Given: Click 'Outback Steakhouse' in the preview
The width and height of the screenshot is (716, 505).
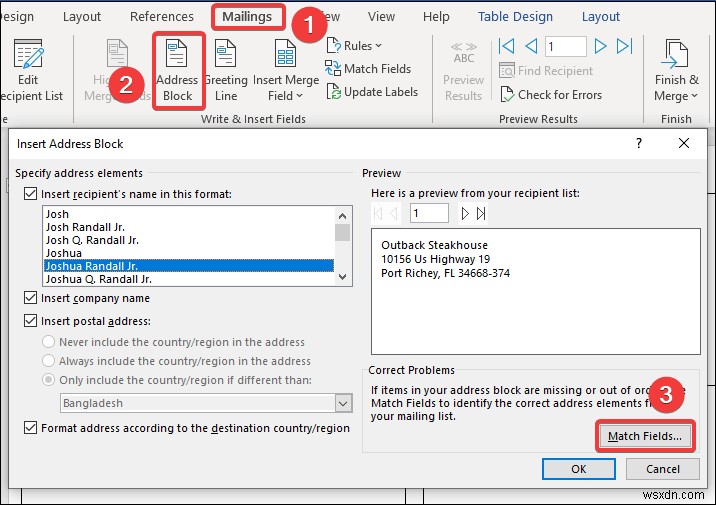Looking at the screenshot, I should point(434,245).
